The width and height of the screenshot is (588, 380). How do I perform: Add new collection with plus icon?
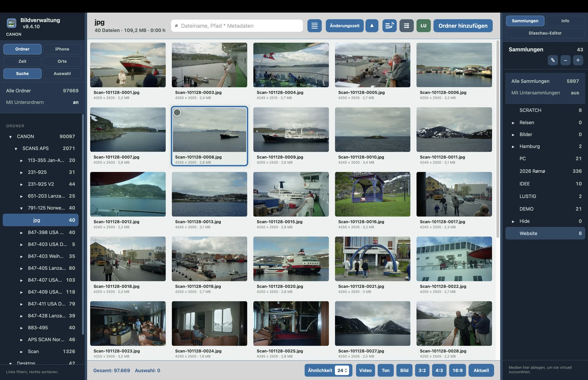tap(578, 60)
